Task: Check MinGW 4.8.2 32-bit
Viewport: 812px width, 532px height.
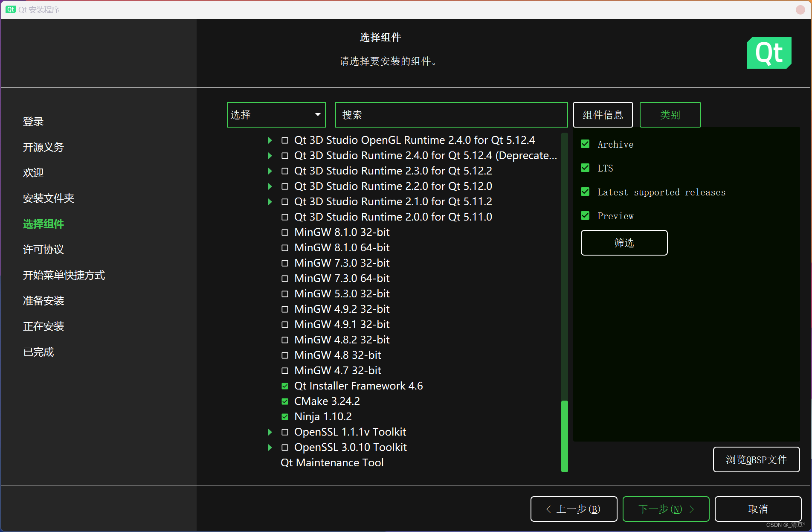Action: tap(285, 340)
